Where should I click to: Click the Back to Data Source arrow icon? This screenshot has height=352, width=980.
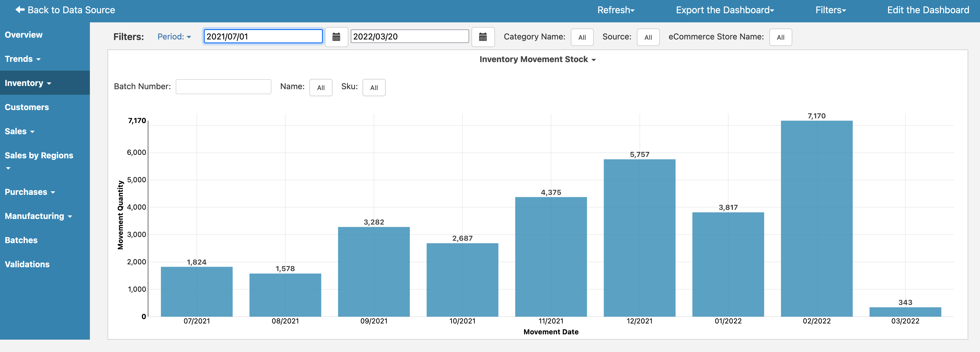tap(12, 9)
